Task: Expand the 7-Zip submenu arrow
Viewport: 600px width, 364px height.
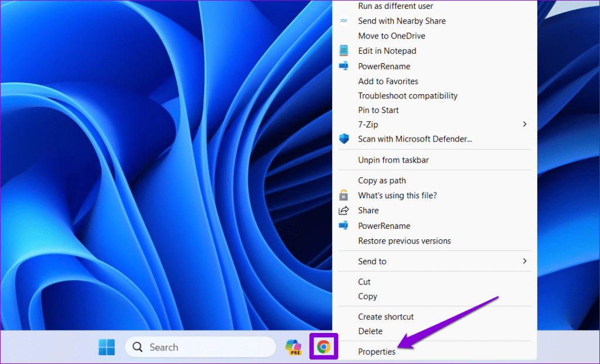Action: (x=524, y=124)
